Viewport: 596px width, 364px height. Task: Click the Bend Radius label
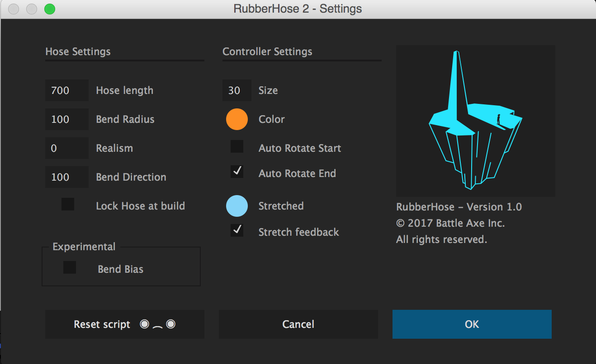point(125,119)
